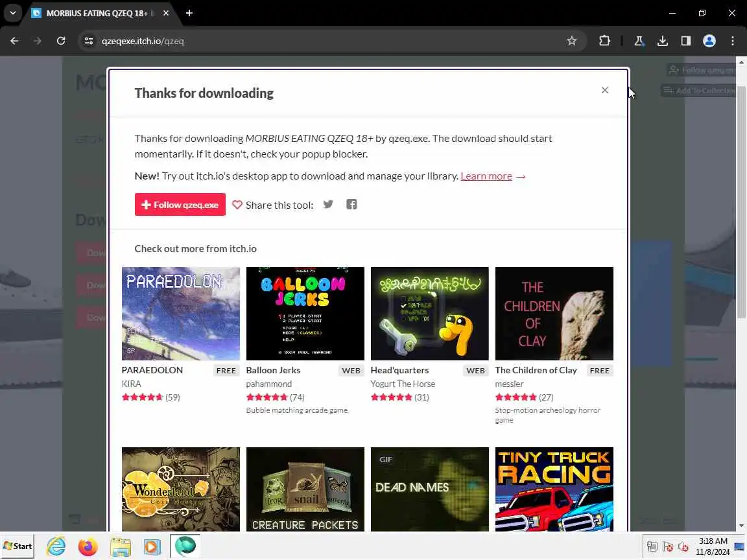Open the Action Center flag tray icon

pyautogui.click(x=668, y=546)
